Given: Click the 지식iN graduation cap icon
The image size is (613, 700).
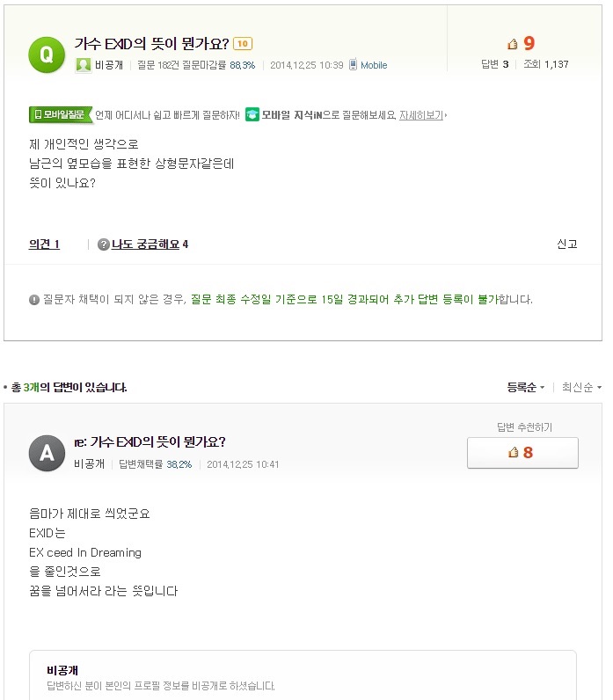Looking at the screenshot, I should [252, 114].
